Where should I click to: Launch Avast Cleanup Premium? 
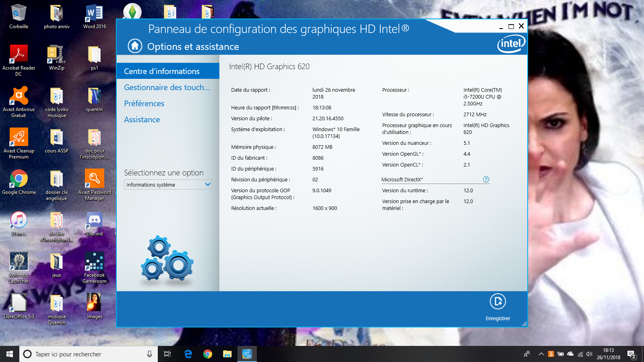[19, 143]
